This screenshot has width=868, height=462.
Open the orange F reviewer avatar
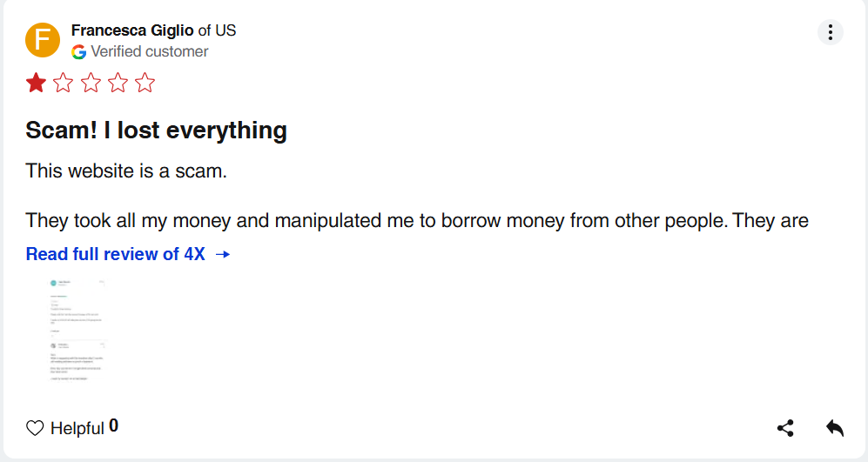(43, 40)
